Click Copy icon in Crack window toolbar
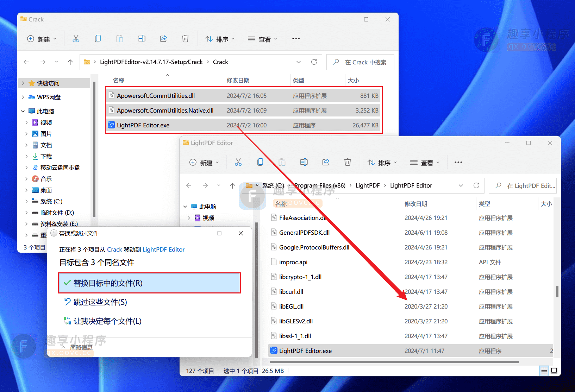Viewport: 575px width, 392px height. [x=98, y=39]
